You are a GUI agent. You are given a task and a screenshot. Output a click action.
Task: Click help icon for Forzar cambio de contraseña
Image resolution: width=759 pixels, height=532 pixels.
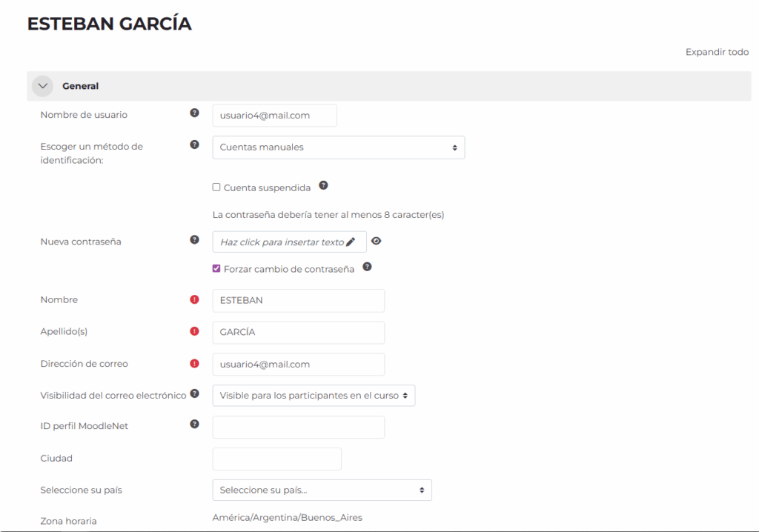[366, 267]
